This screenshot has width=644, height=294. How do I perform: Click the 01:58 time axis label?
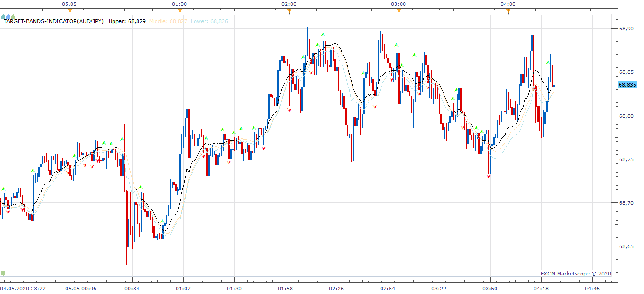pos(285,289)
